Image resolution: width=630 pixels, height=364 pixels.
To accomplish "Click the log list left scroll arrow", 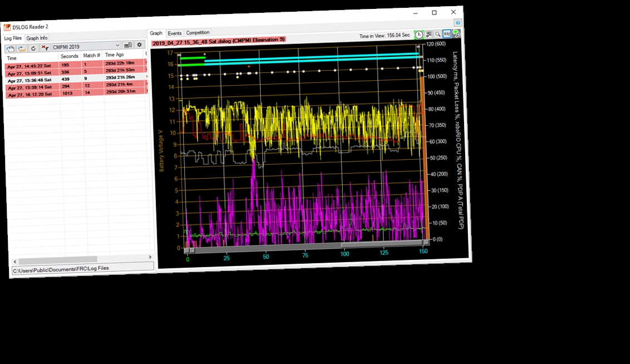I will point(15,262).
